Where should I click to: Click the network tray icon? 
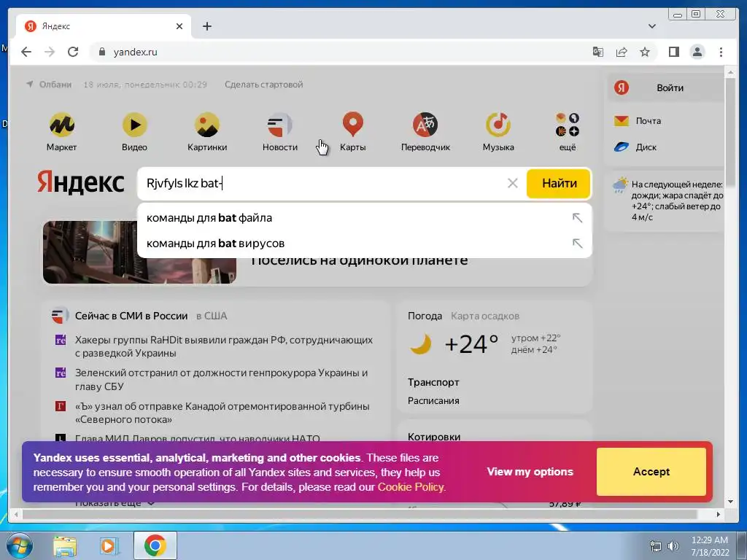coord(656,546)
